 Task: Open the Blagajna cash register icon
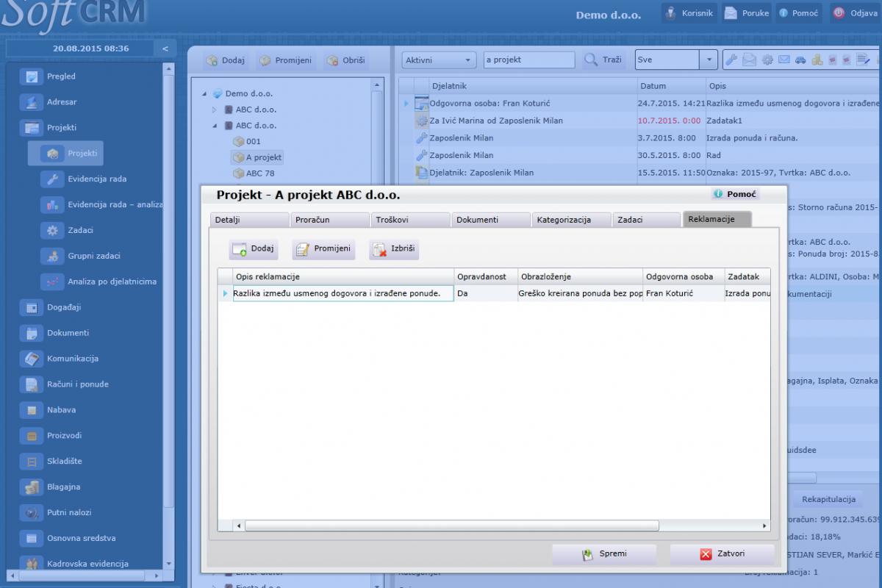pos(31,488)
